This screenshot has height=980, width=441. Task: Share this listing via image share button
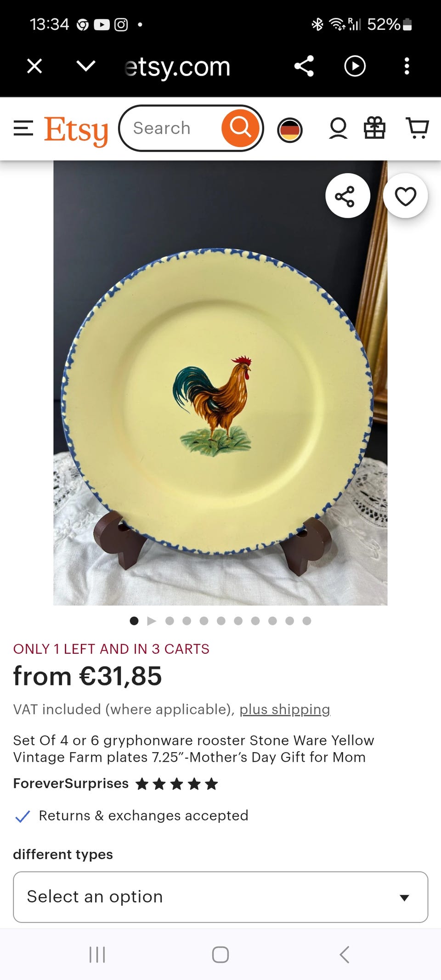pyautogui.click(x=347, y=196)
